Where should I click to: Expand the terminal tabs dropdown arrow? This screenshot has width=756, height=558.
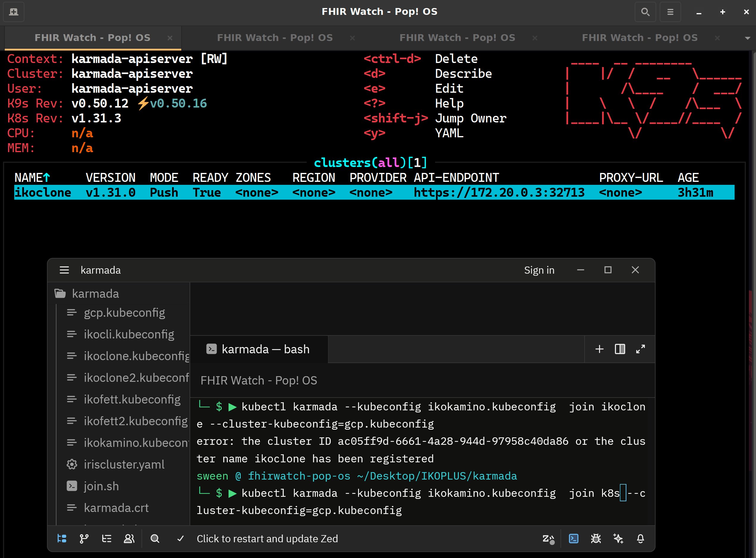(x=748, y=38)
